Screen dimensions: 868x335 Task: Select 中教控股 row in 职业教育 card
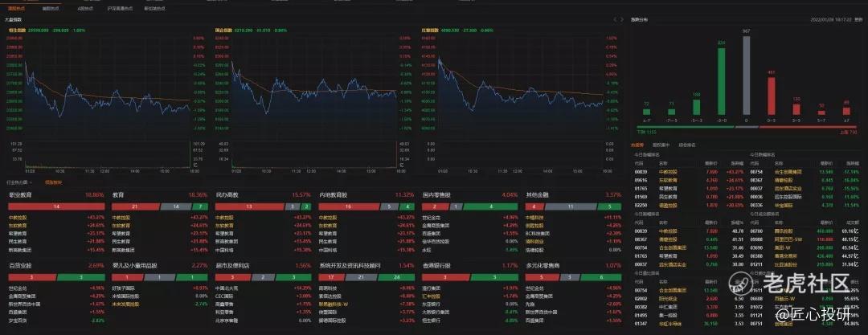pyautogui.click(x=56, y=217)
